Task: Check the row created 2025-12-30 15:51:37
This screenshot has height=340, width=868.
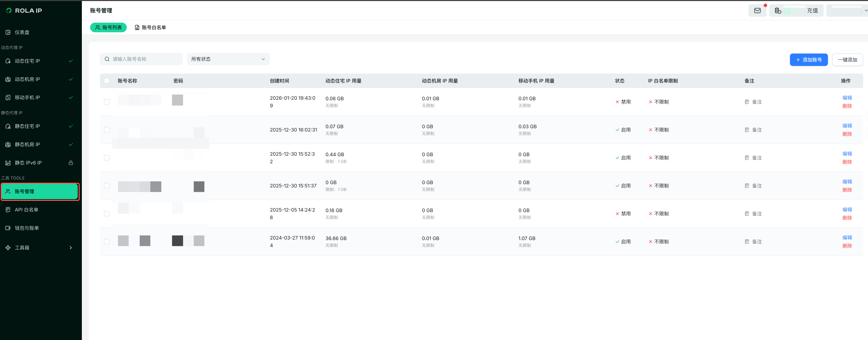Action: (x=107, y=186)
